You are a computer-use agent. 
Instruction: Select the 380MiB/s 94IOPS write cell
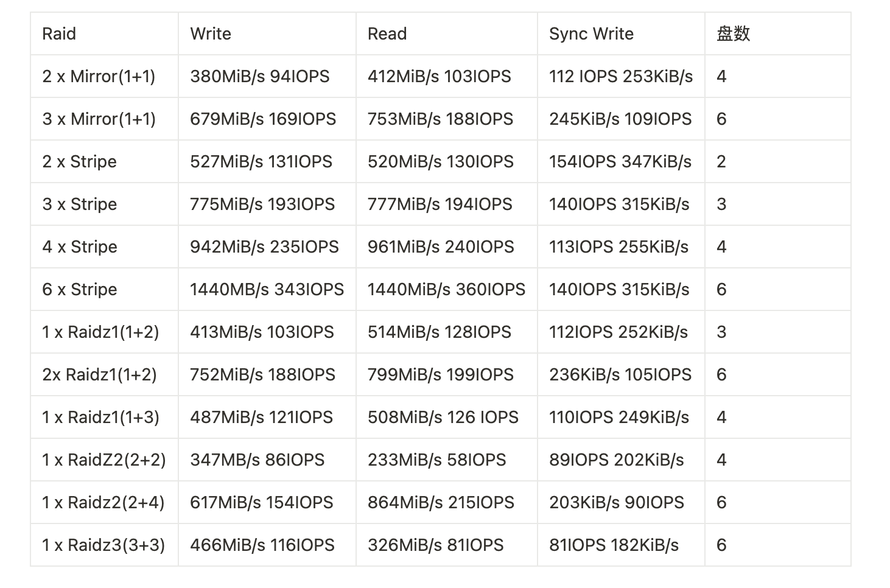click(260, 77)
